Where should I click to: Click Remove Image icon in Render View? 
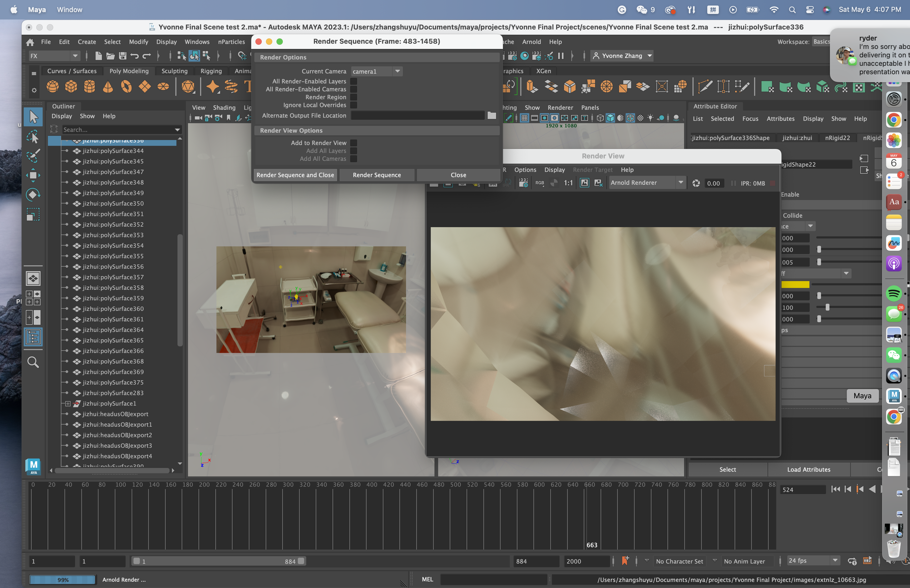click(599, 183)
